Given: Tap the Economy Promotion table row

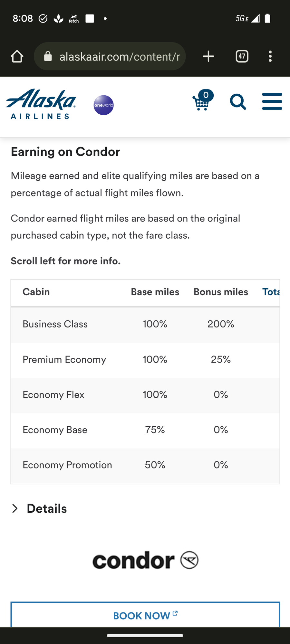Looking at the screenshot, I should [145, 466].
